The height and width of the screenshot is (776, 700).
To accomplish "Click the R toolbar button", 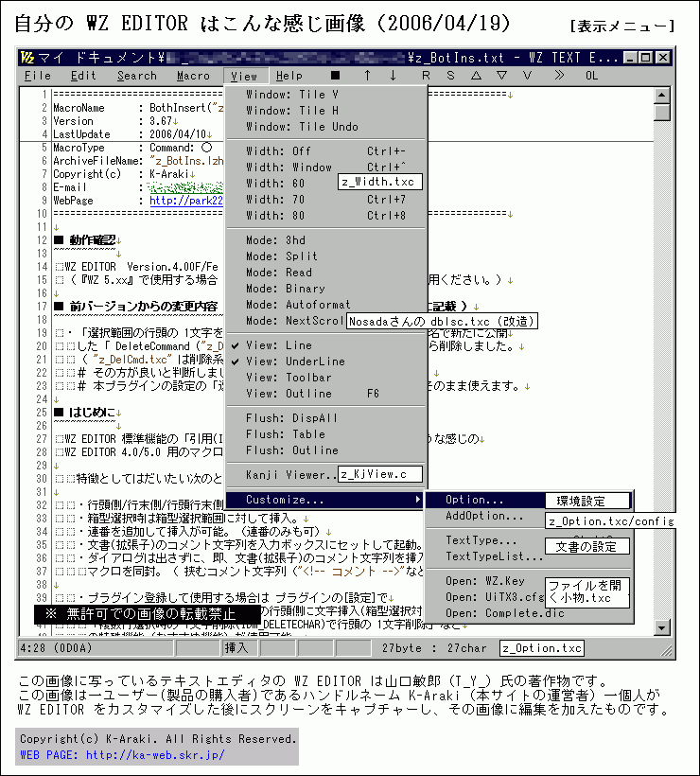I will (x=426, y=75).
